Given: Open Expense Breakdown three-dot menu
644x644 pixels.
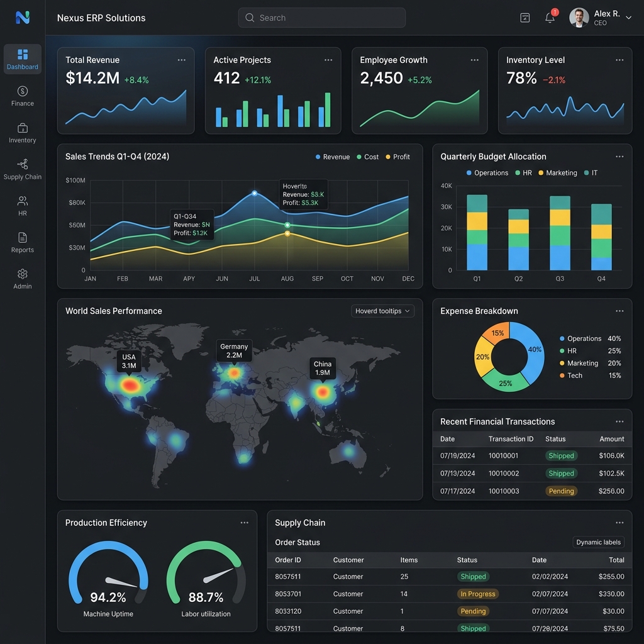Looking at the screenshot, I should (x=619, y=311).
